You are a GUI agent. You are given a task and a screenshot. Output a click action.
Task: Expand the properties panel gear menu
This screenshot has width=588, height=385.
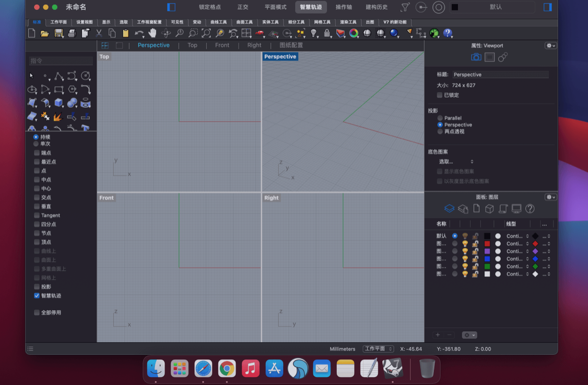tap(550, 46)
